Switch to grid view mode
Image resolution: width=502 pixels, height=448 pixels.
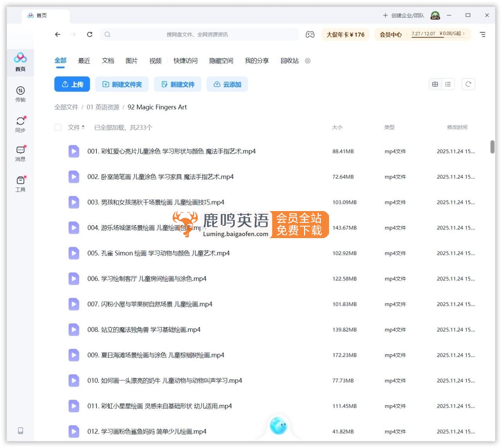click(435, 84)
